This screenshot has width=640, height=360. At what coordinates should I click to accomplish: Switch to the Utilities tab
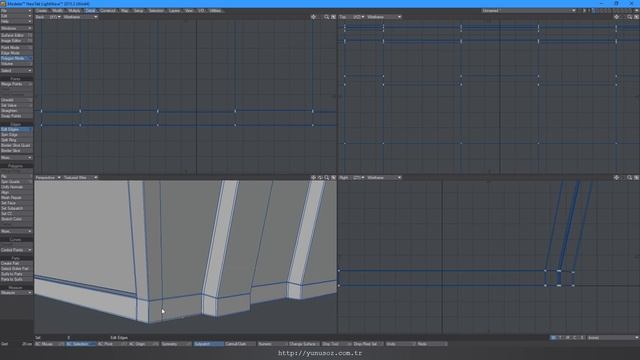tap(215, 11)
